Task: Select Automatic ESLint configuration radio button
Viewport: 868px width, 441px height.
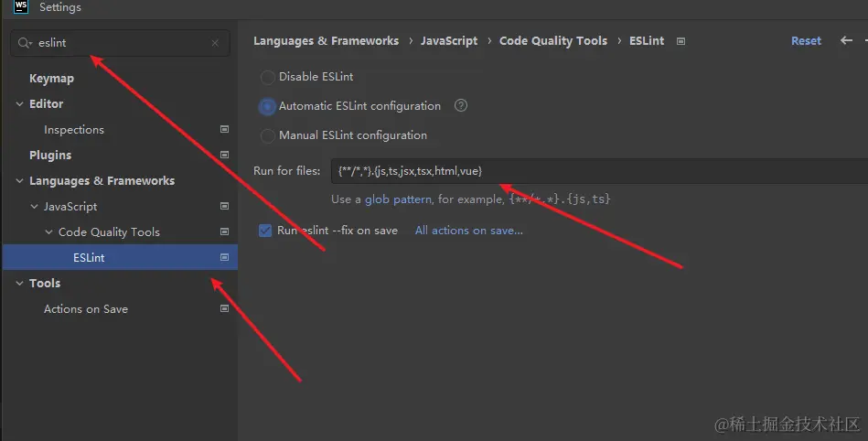Action: pos(267,106)
